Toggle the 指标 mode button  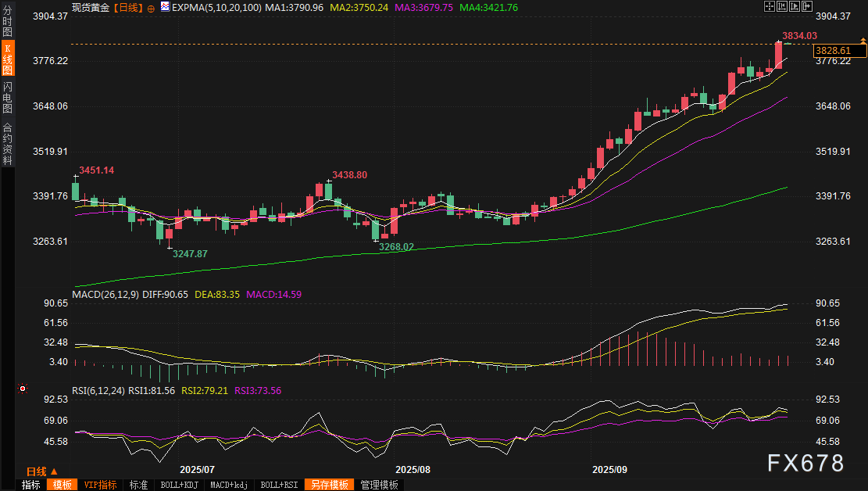pos(31,485)
